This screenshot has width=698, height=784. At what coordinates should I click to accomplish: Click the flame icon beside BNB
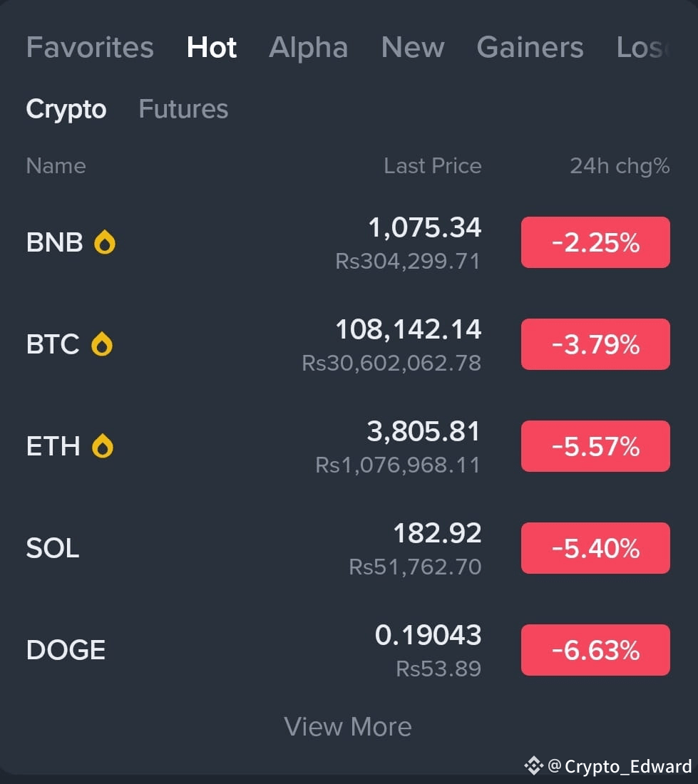(x=105, y=242)
